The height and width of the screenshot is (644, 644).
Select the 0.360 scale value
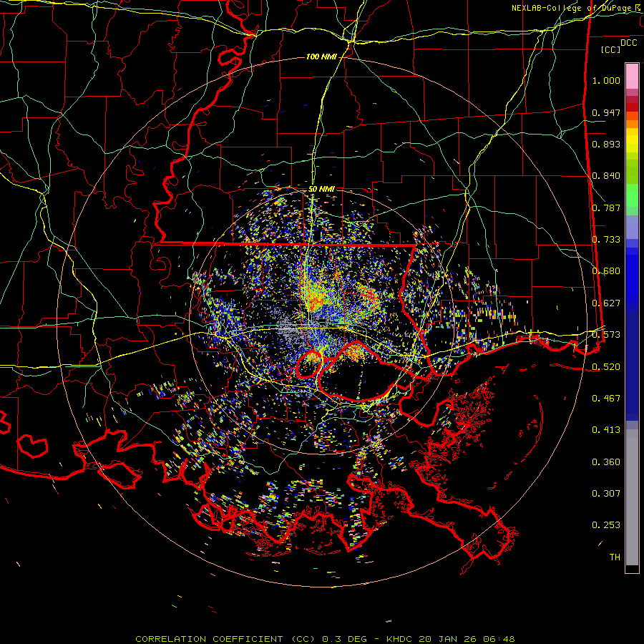click(606, 462)
